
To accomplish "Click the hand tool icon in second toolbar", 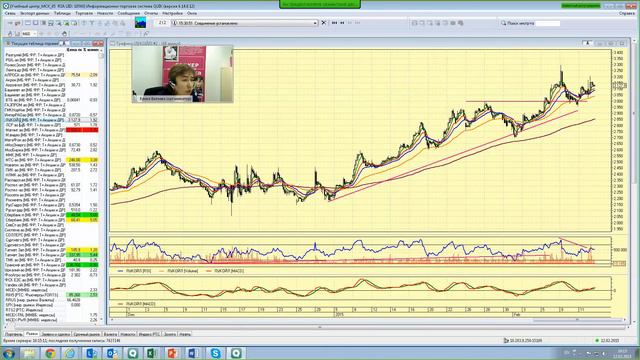I will point(64,33).
